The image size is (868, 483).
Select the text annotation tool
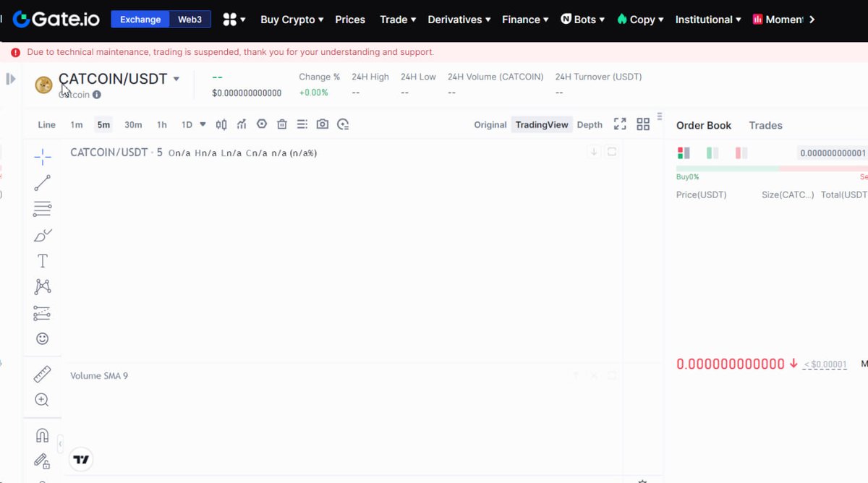click(x=43, y=261)
